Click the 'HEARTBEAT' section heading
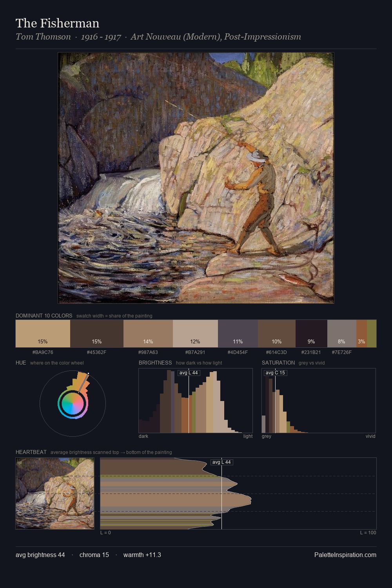392x588 pixels. point(31,452)
